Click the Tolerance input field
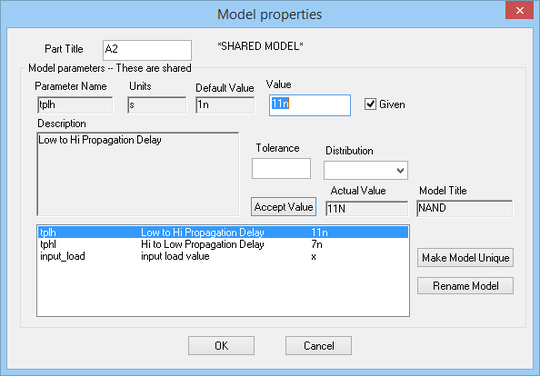Image resolution: width=540 pixels, height=376 pixels. (x=281, y=168)
